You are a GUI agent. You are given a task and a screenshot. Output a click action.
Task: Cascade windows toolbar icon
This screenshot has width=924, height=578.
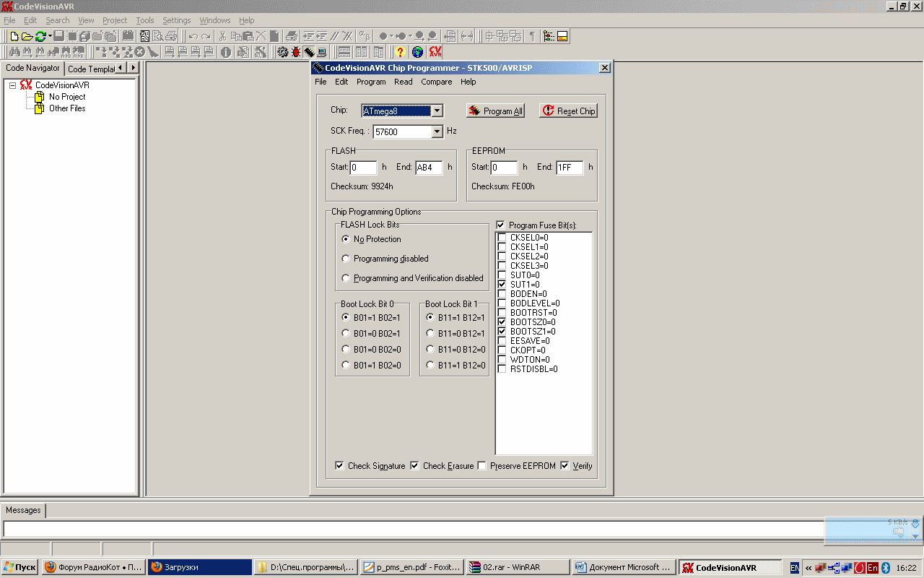tap(378, 52)
